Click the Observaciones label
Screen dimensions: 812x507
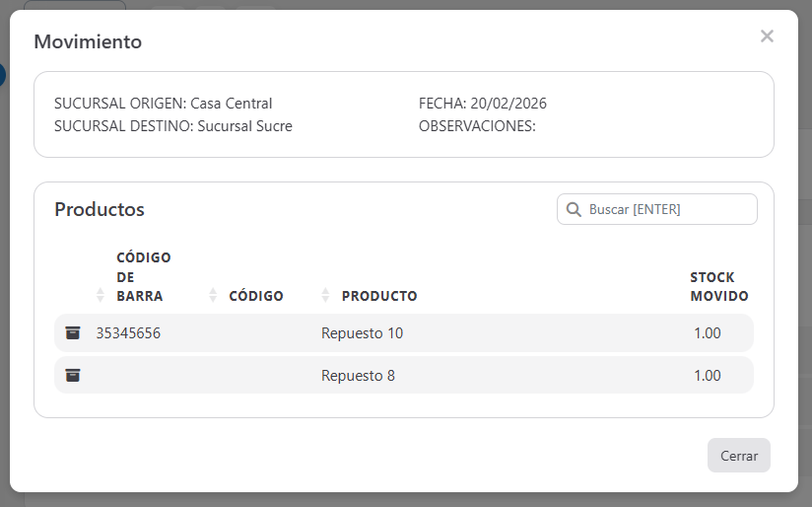click(477, 126)
